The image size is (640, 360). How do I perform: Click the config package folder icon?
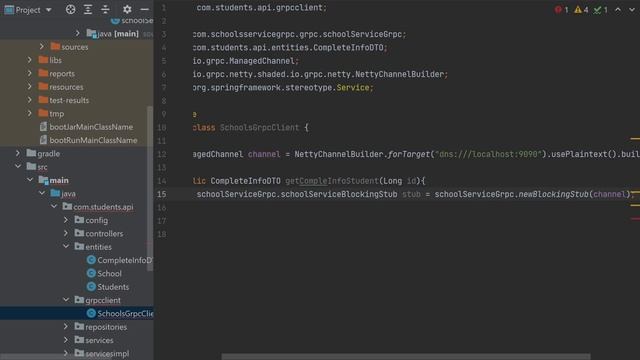pyautogui.click(x=79, y=220)
